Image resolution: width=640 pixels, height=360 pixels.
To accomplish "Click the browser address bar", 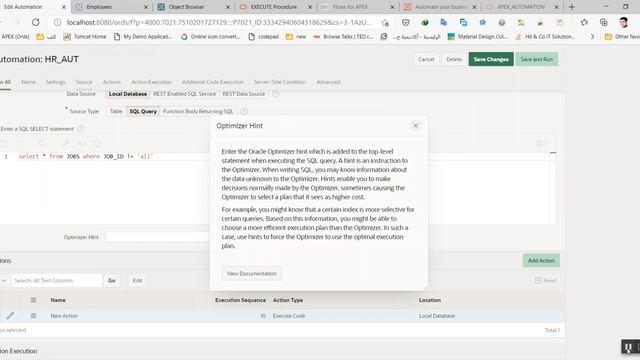I will pyautogui.click(x=219, y=22).
